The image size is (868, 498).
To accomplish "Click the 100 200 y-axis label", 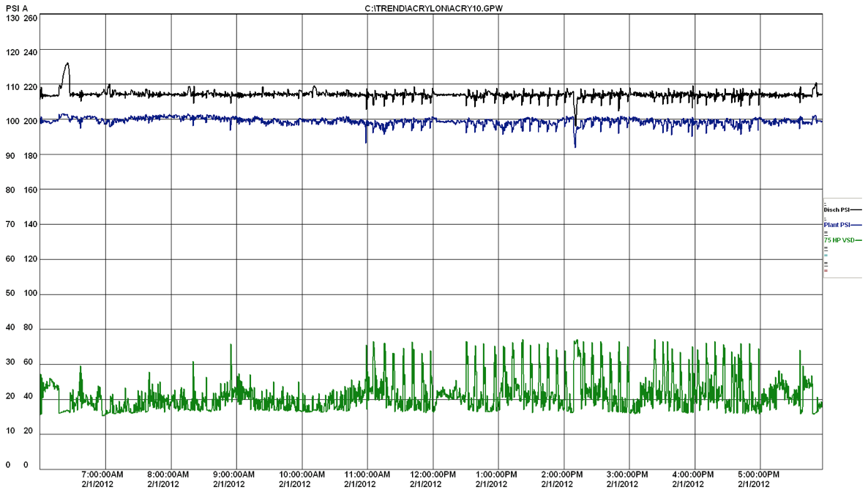I will 21,122.
